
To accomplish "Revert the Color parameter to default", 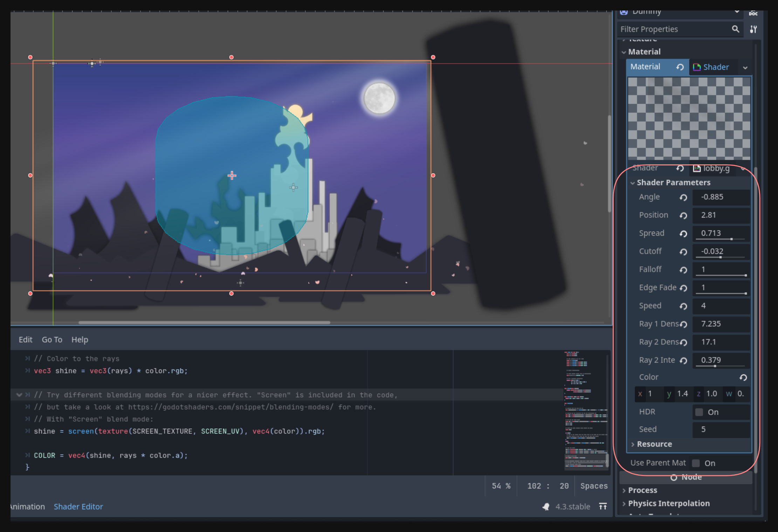I will pyautogui.click(x=743, y=378).
